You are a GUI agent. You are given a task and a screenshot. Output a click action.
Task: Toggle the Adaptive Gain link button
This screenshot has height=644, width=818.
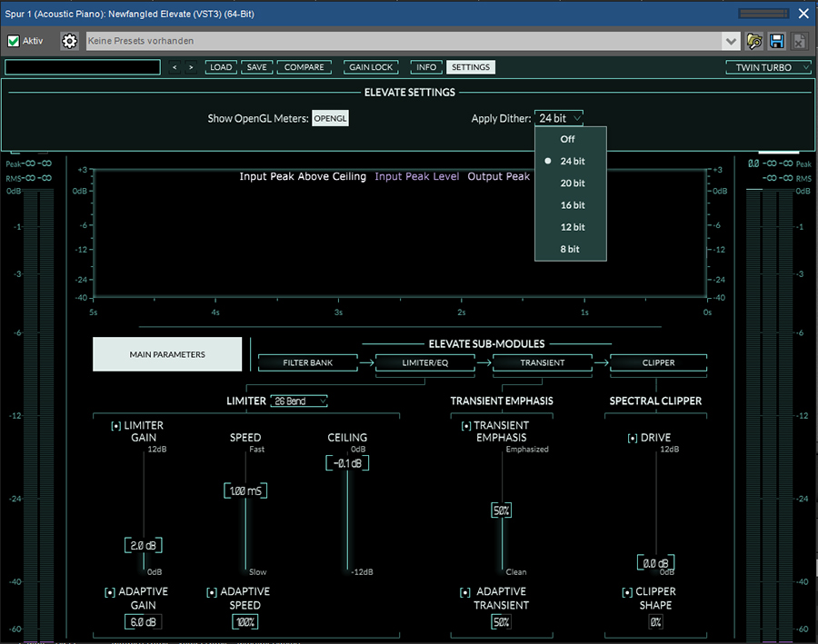(x=110, y=592)
